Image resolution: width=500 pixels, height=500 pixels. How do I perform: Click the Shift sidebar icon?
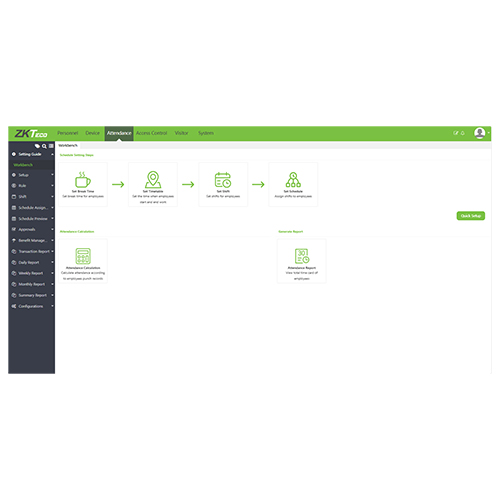pyautogui.click(x=14, y=197)
